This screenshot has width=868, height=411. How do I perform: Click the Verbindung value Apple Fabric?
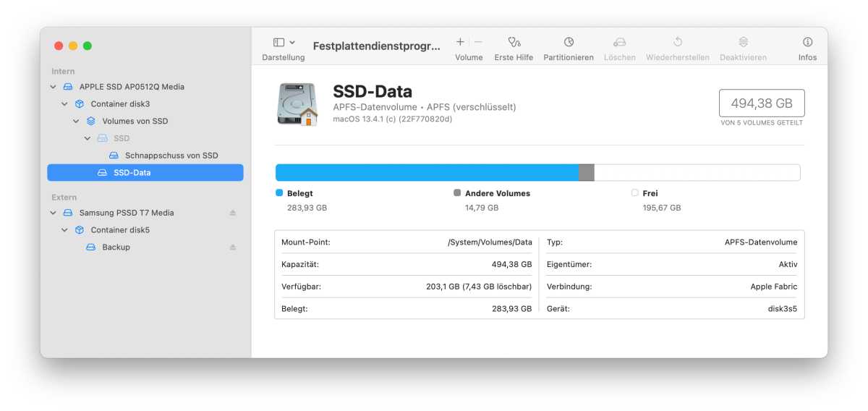(774, 287)
